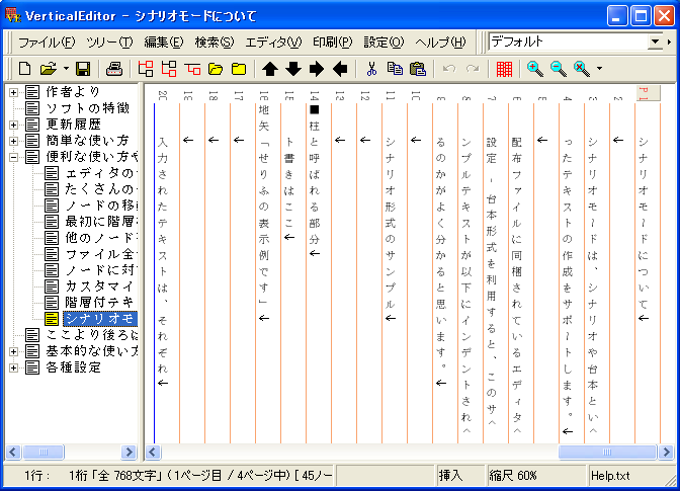Image resolution: width=680 pixels, height=491 pixels.
Task: Select the エディタの tree item
Action: pos(101,173)
